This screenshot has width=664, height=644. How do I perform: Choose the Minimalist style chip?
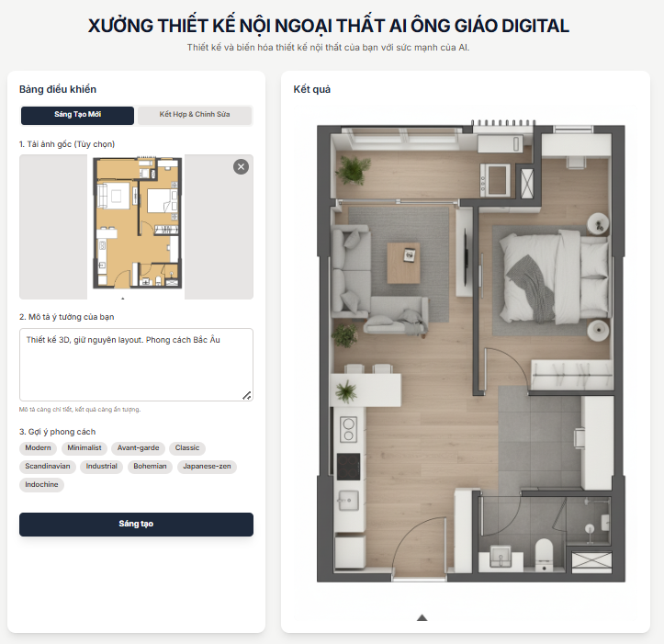[84, 448]
